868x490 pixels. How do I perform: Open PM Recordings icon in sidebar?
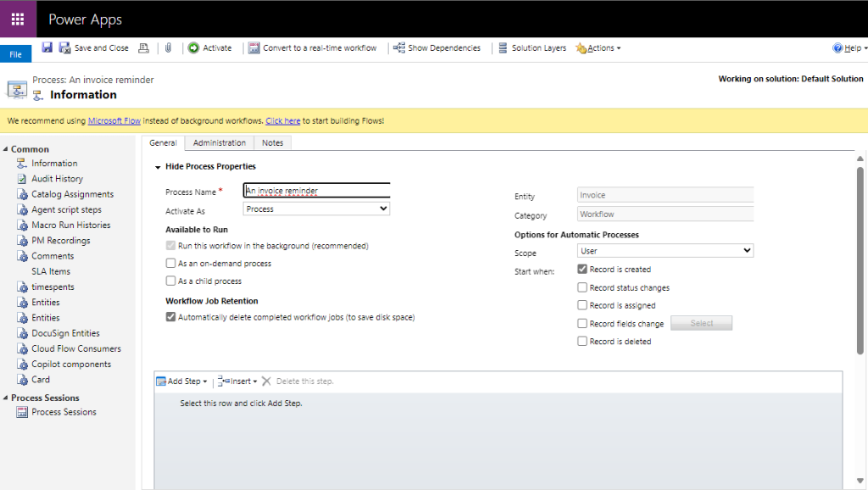[x=22, y=241]
